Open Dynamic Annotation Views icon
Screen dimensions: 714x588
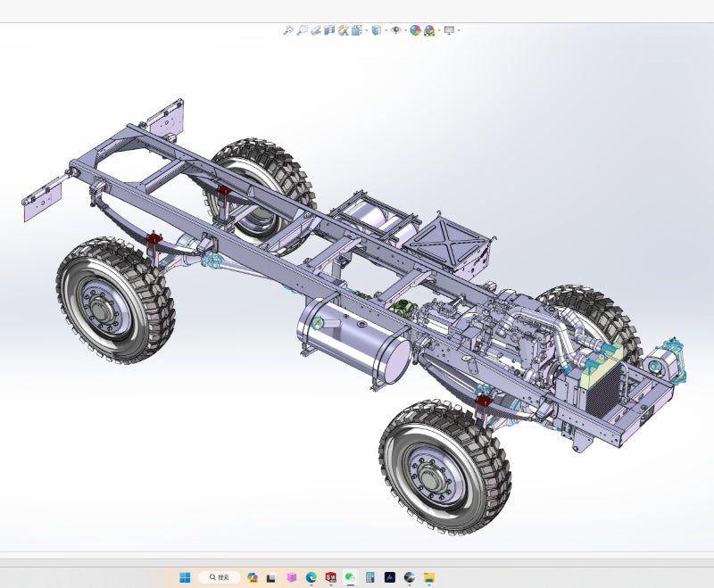(343, 30)
